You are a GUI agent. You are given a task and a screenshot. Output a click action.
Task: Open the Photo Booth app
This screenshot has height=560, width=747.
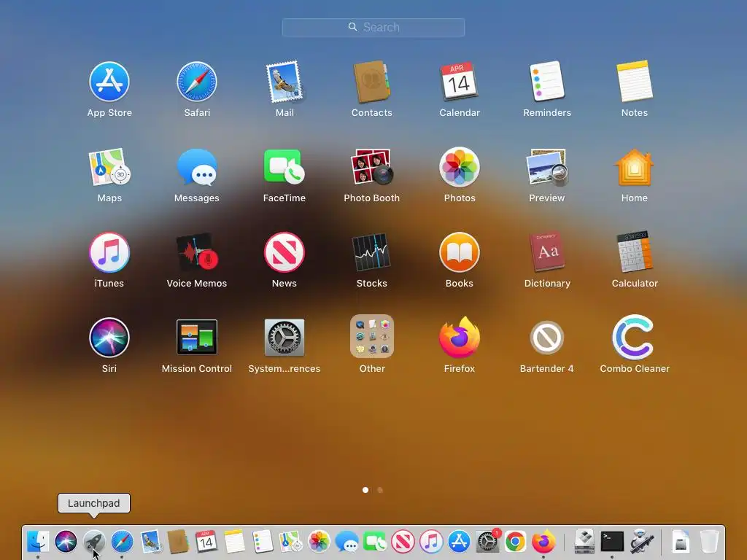pyautogui.click(x=371, y=167)
